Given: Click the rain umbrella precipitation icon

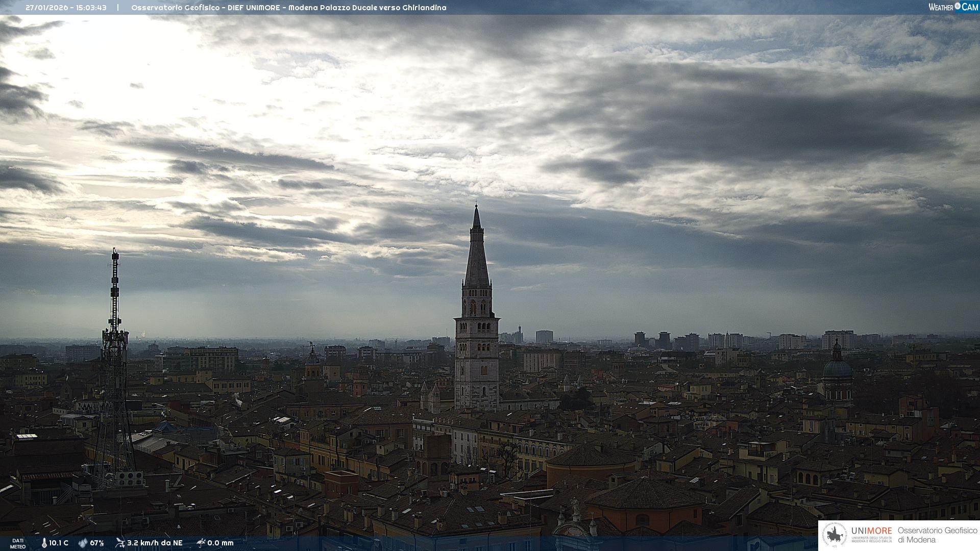Looking at the screenshot, I should coord(201,543).
